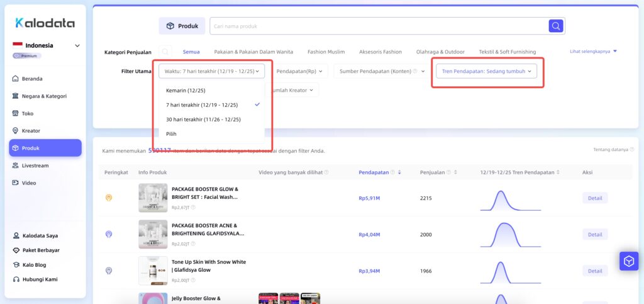Open Sumber Pendapatan (Konten) dropdown
The image size is (644, 304).
coord(382,71)
